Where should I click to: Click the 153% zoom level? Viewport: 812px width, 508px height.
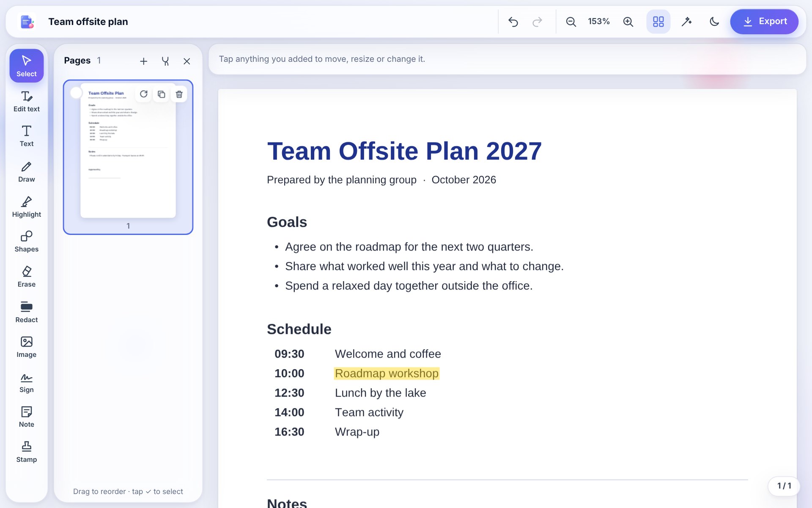(x=599, y=22)
